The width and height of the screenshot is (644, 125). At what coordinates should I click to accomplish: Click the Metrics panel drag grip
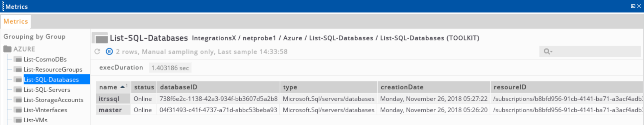3,6
